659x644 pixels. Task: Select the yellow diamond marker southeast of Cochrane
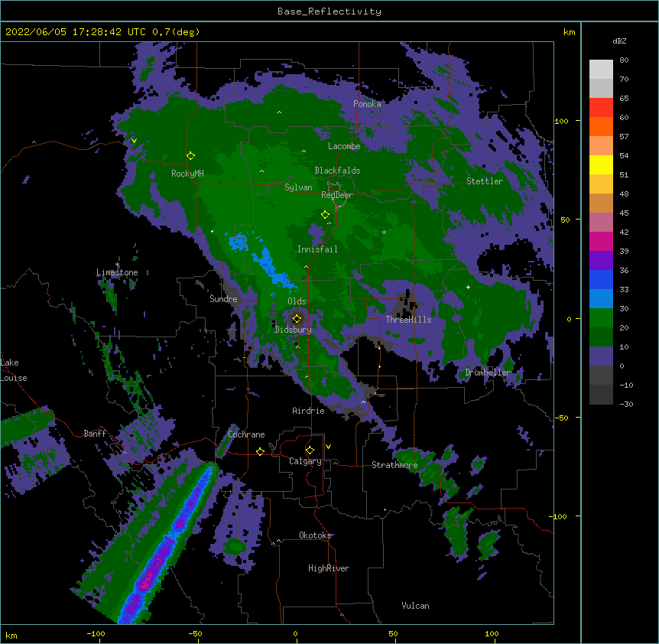coord(260,451)
